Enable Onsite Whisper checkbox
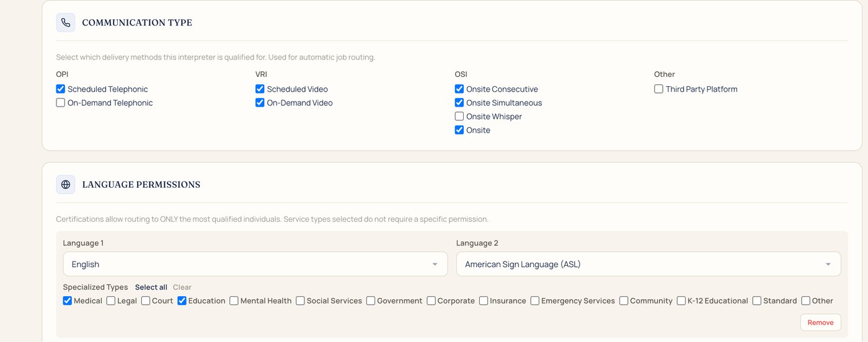The image size is (868, 342). point(459,116)
